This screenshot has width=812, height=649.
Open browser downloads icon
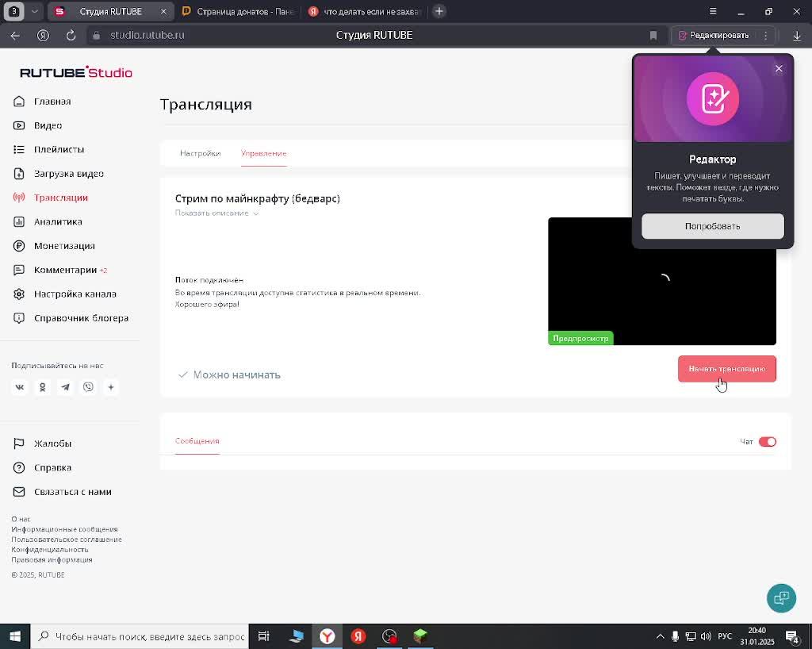[797, 35]
